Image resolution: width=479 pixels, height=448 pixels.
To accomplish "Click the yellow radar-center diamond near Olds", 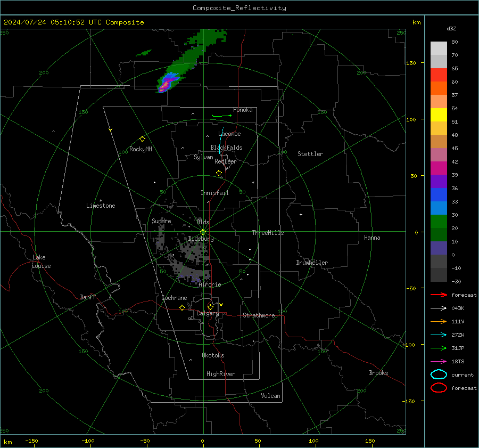I will (203, 232).
